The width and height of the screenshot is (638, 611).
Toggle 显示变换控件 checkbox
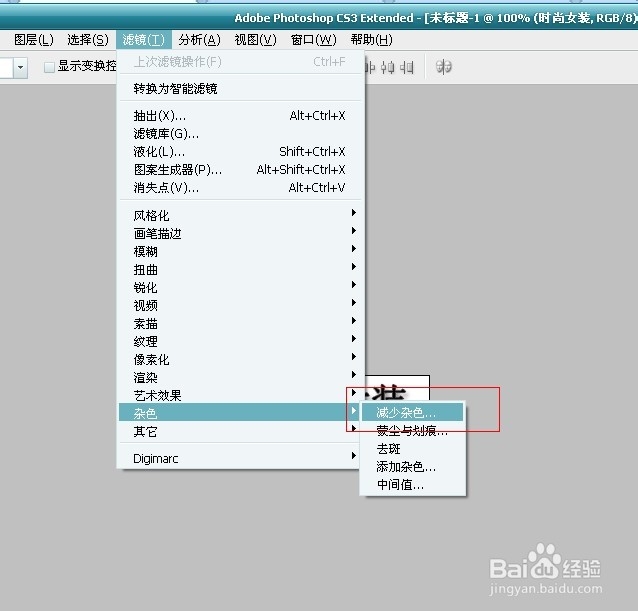49,67
